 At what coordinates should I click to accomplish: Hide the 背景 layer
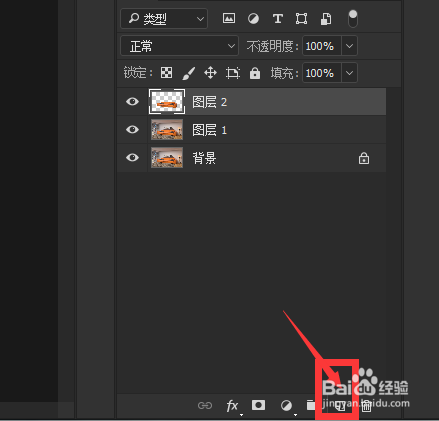[x=132, y=157]
